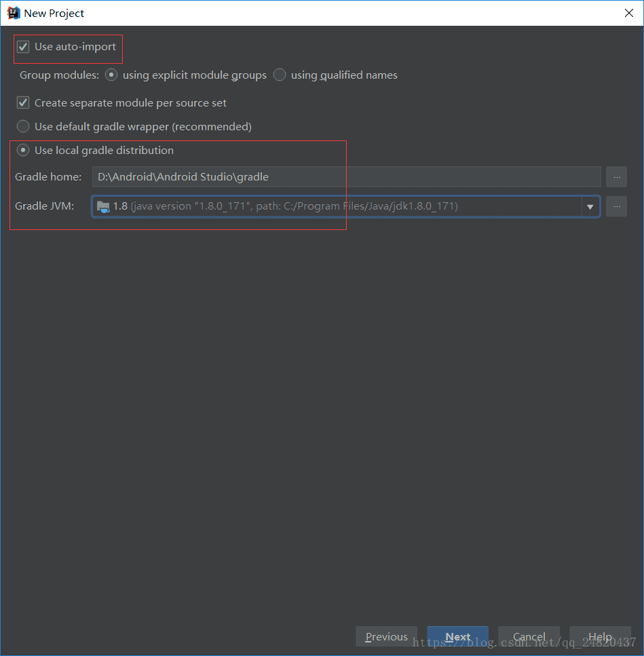Open Help for this dialog

pyautogui.click(x=600, y=636)
